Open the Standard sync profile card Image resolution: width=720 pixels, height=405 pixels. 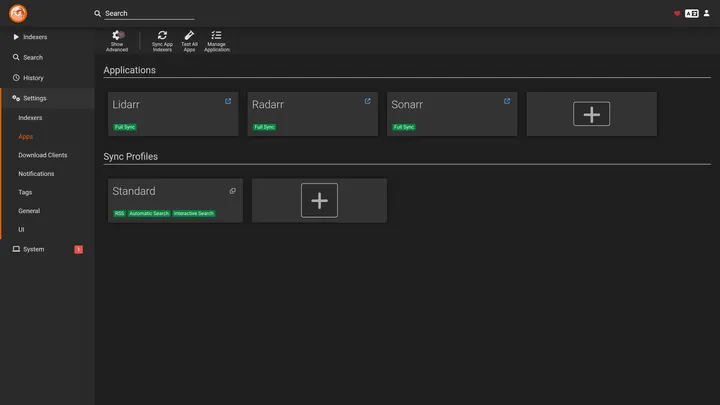pos(175,200)
